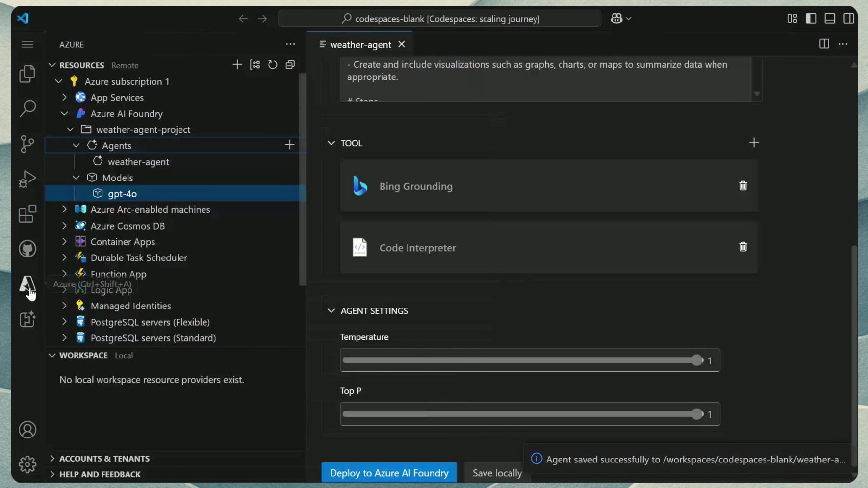The height and width of the screenshot is (488, 868).
Task: Open Run and Debug view
Action: click(x=27, y=179)
